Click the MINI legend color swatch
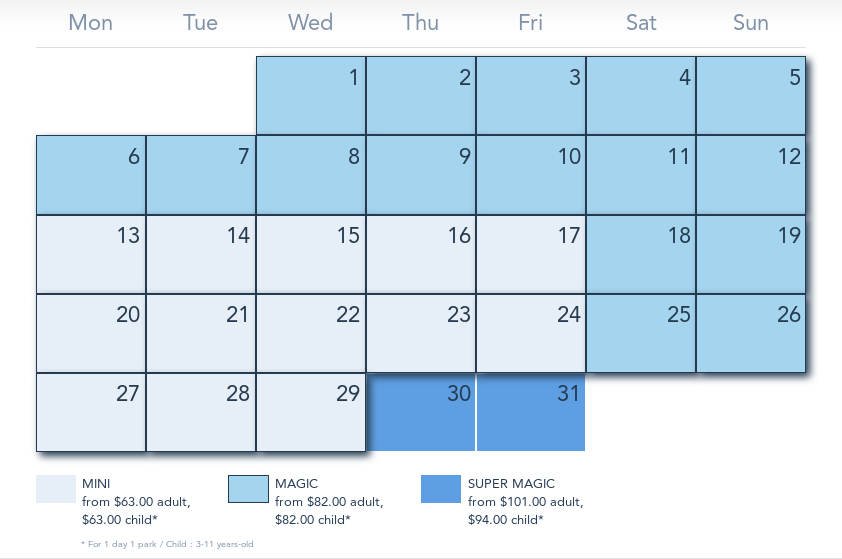The width and height of the screenshot is (842, 559). 56,489
